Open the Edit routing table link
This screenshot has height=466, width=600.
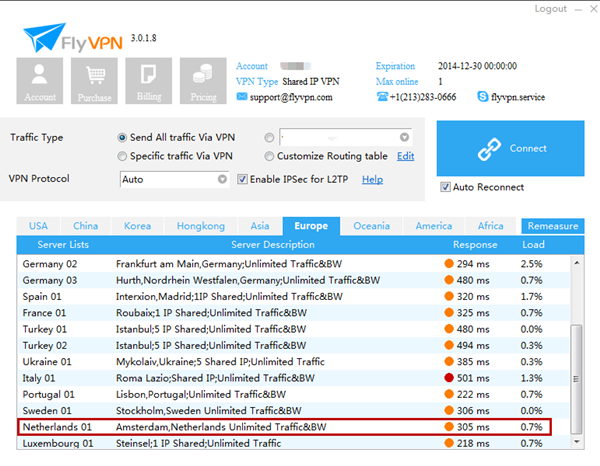click(405, 156)
